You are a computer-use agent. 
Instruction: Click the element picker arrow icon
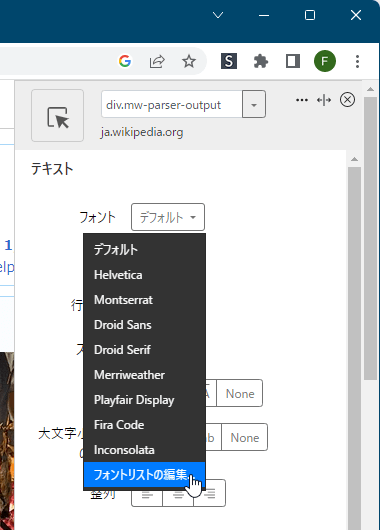[x=57, y=116]
